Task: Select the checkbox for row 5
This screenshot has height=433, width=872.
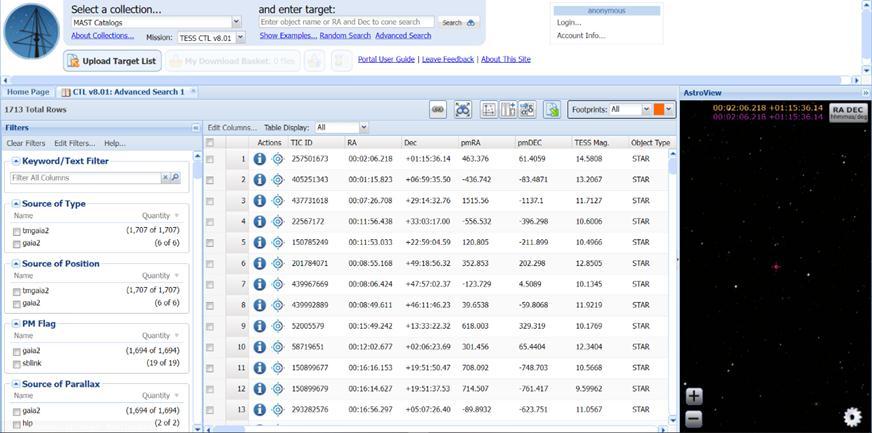Action: tap(210, 242)
